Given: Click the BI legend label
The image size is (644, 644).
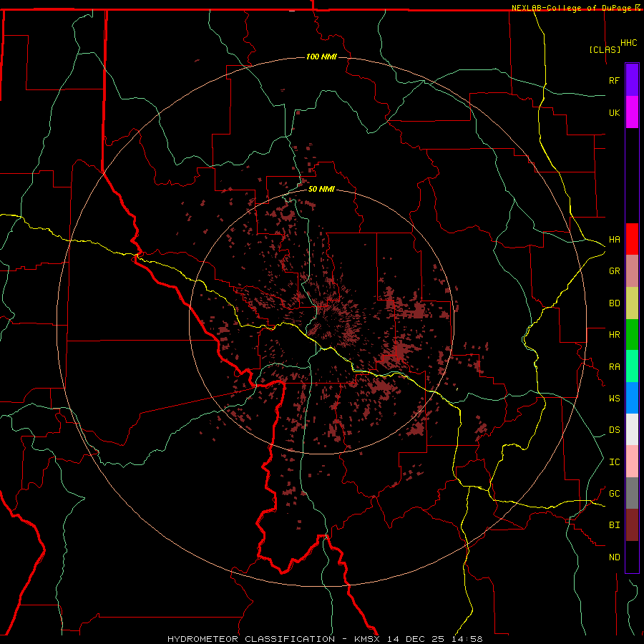Looking at the screenshot, I should point(615,525).
